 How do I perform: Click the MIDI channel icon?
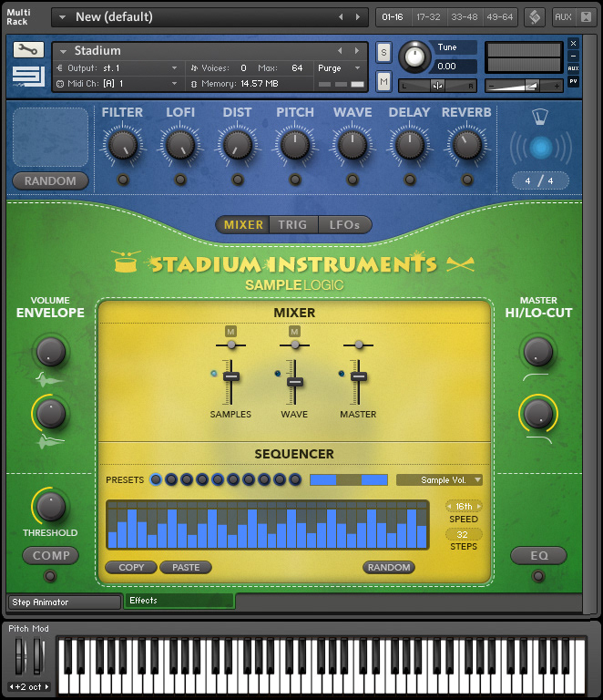pos(60,84)
